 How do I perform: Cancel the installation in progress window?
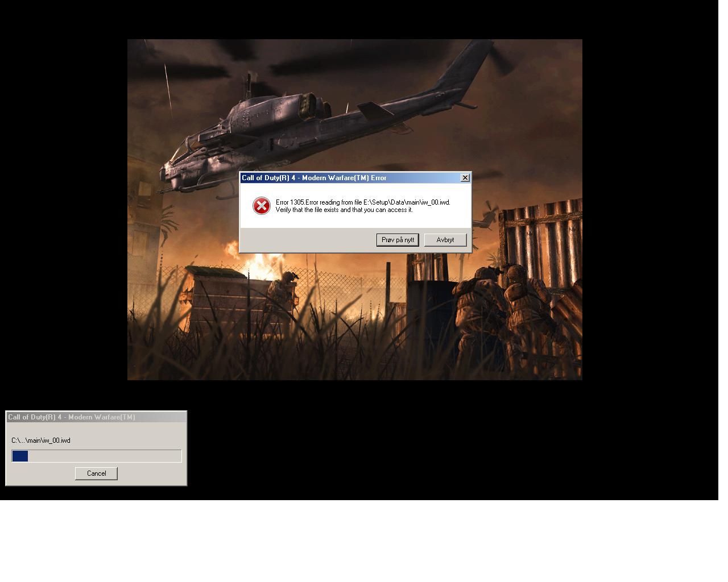coord(96,473)
